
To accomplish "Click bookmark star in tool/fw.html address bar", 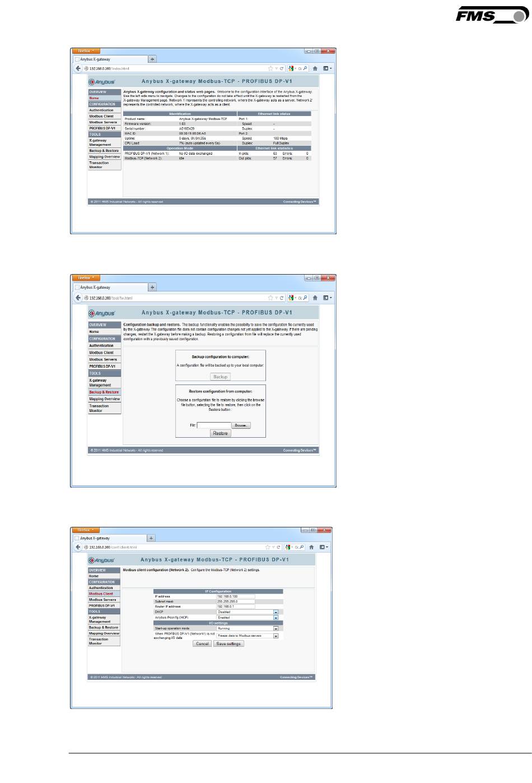I will (x=270, y=298).
